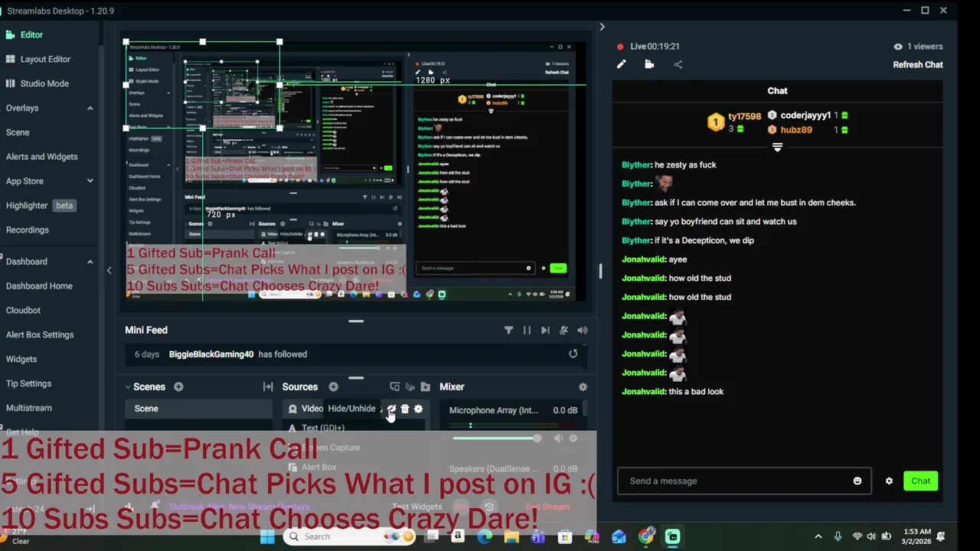Delete the Video source

point(405,409)
